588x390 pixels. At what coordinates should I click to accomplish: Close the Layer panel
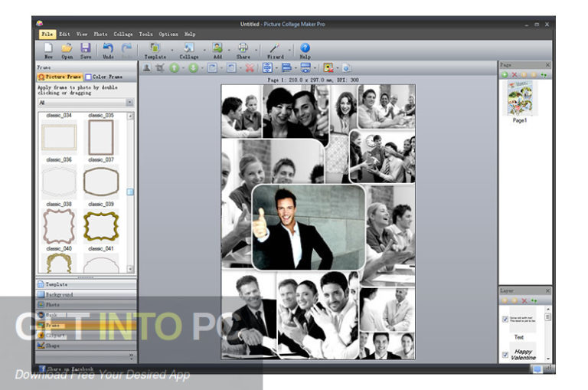click(x=547, y=291)
